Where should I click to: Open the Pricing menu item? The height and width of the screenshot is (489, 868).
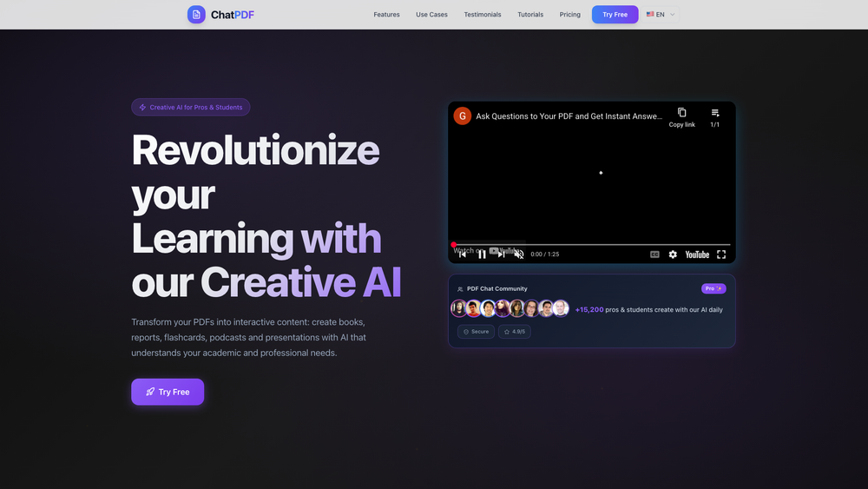[569, 15]
